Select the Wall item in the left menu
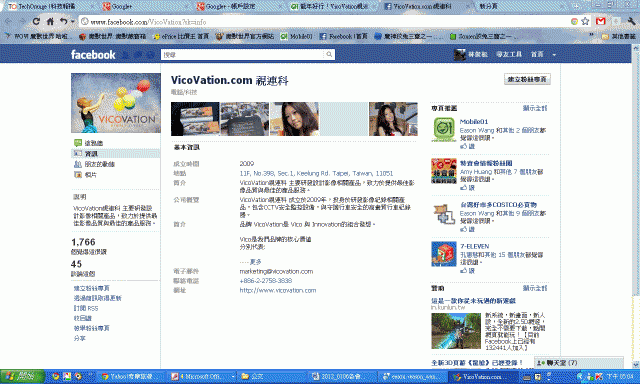 pyautogui.click(x=93, y=143)
